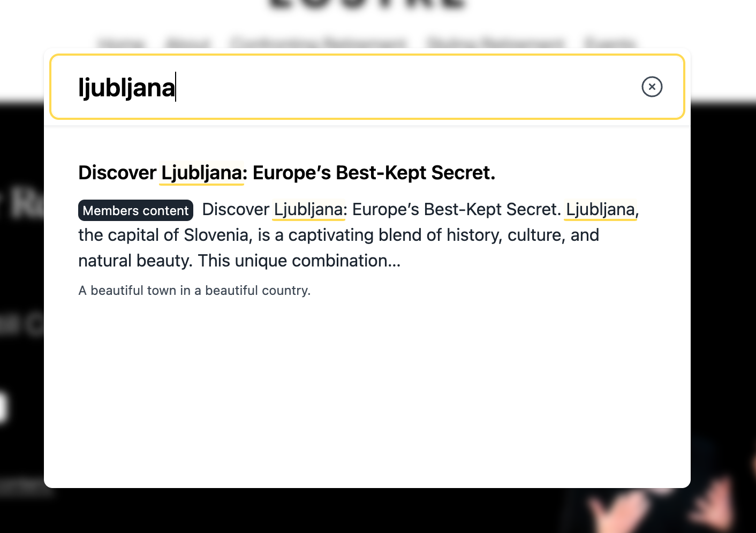Click "A beautiful town in a beautiful country." description
The height and width of the screenshot is (533, 756).
pos(194,291)
